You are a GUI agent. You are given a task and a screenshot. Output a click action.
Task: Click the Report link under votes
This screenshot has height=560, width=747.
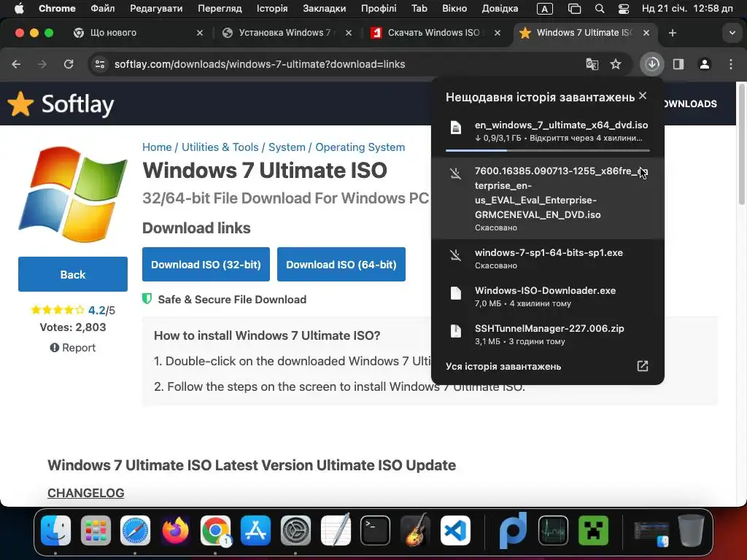point(73,348)
